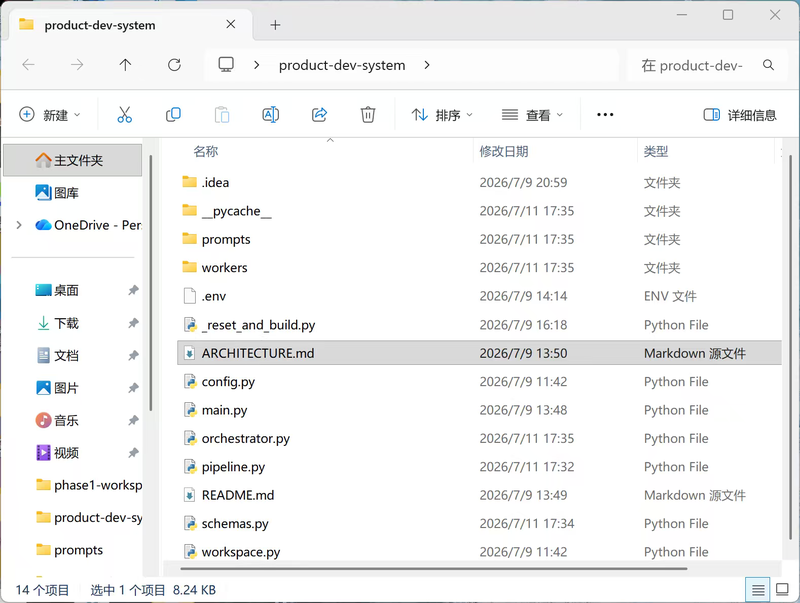Select README.md file
The height and width of the screenshot is (603, 800).
(x=229, y=495)
